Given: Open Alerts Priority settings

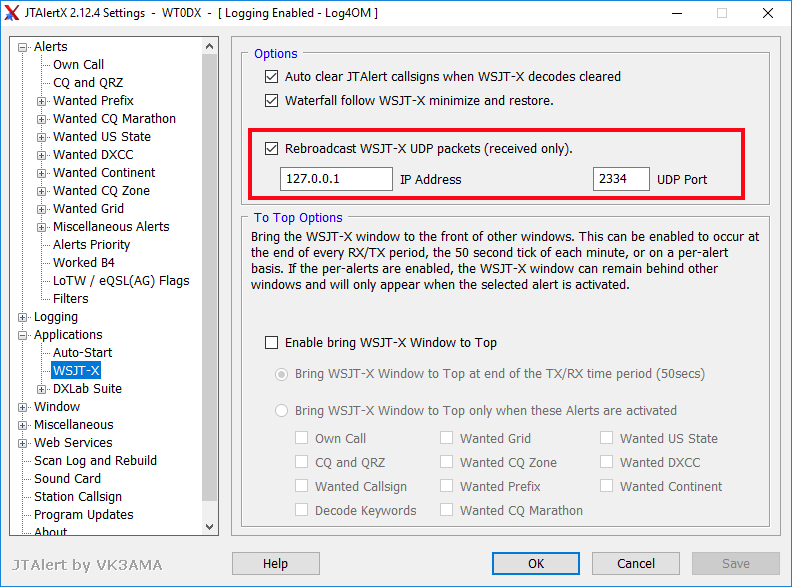Looking at the screenshot, I should [91, 244].
